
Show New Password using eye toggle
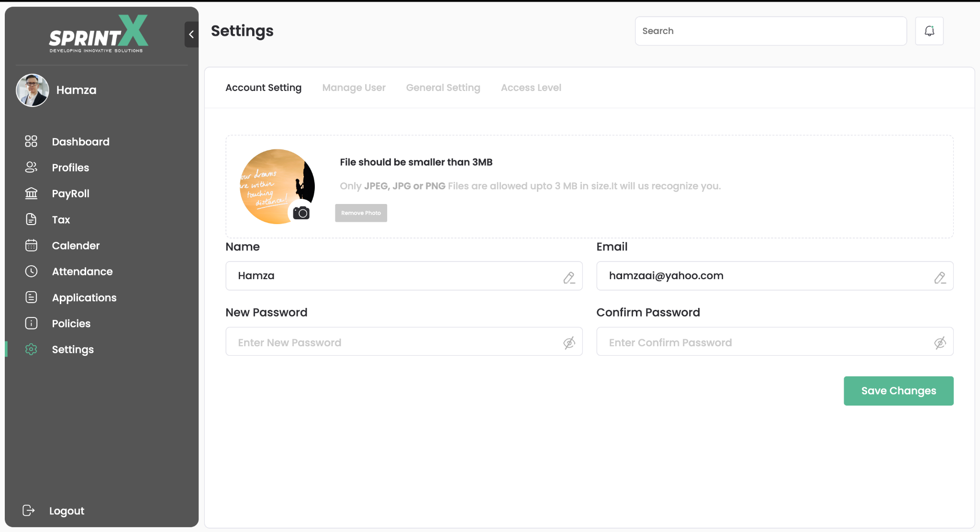click(x=568, y=342)
